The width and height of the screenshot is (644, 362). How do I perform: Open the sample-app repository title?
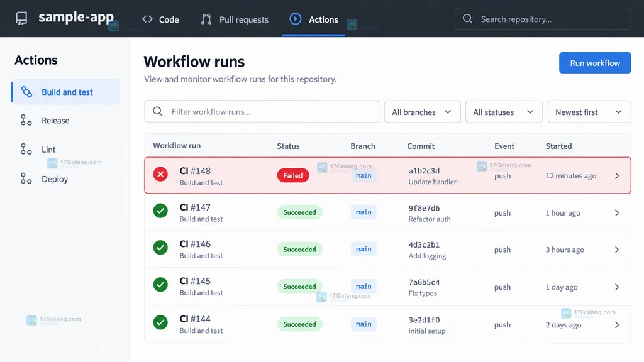(x=76, y=17)
